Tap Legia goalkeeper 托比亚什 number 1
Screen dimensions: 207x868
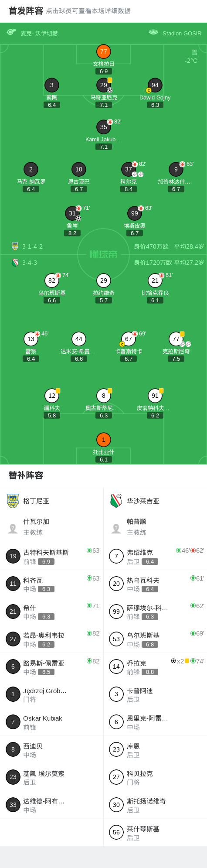104,440
